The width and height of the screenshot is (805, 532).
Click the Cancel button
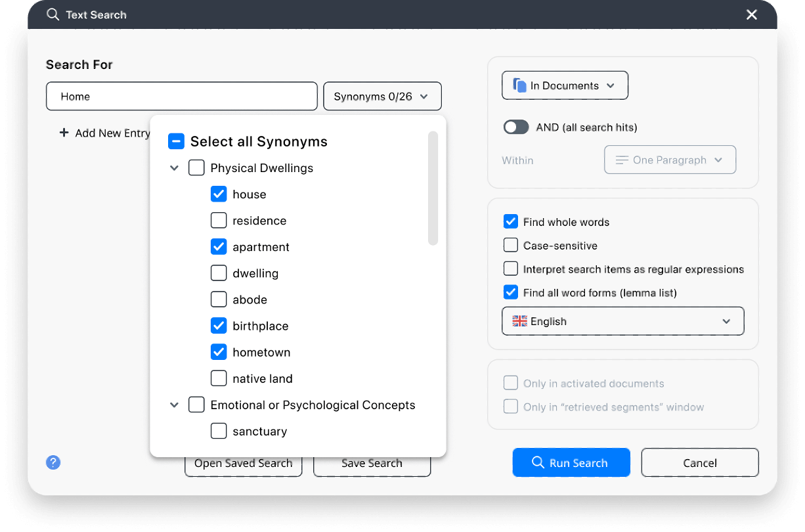tap(699, 462)
